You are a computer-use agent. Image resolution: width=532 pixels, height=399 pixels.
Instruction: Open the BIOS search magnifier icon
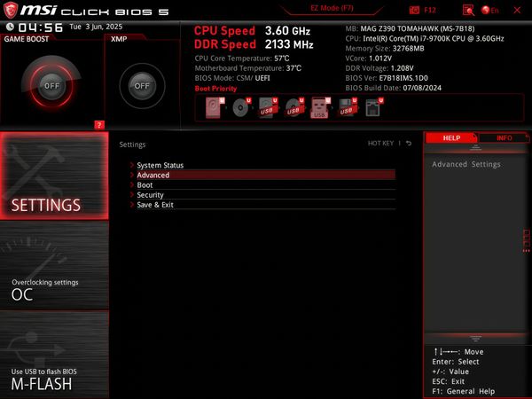point(467,10)
